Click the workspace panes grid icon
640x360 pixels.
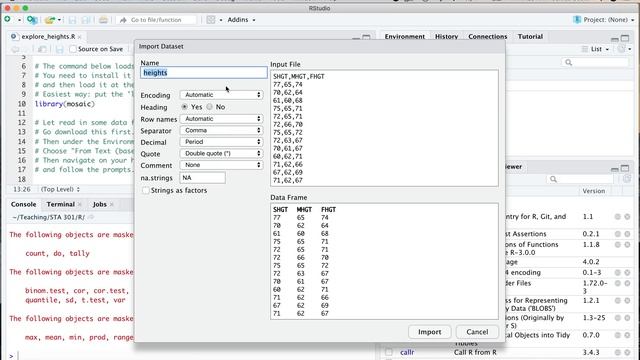[211, 20]
